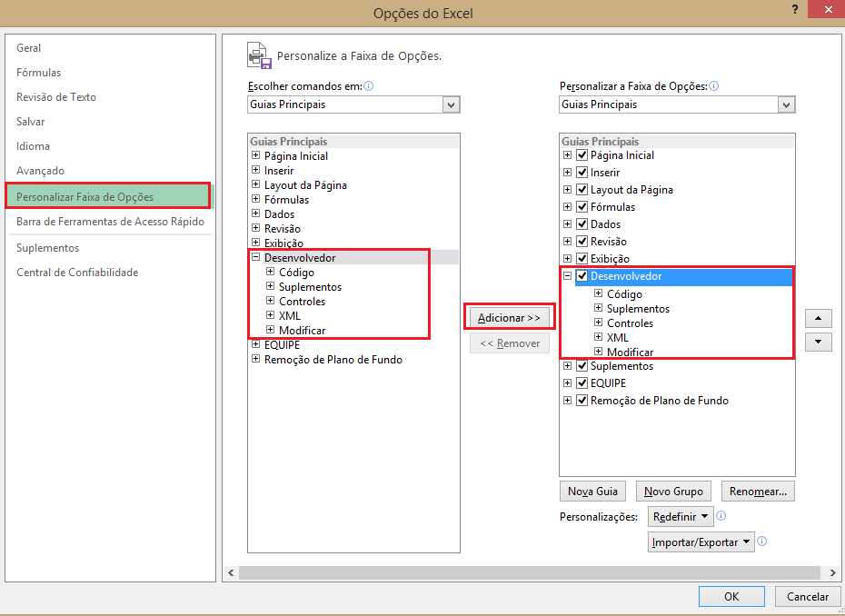Click info icon next to Redefinir
Image resolution: width=845 pixels, height=616 pixels.
[x=721, y=516]
